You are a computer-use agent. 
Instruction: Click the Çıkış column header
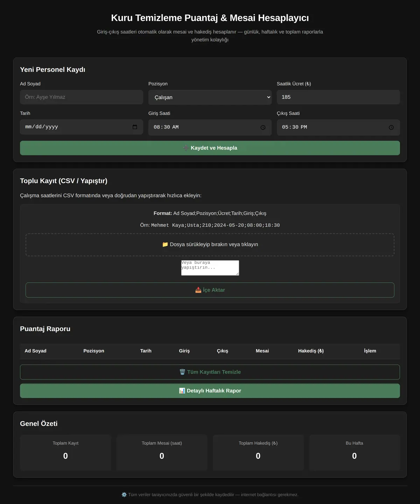pos(223,351)
